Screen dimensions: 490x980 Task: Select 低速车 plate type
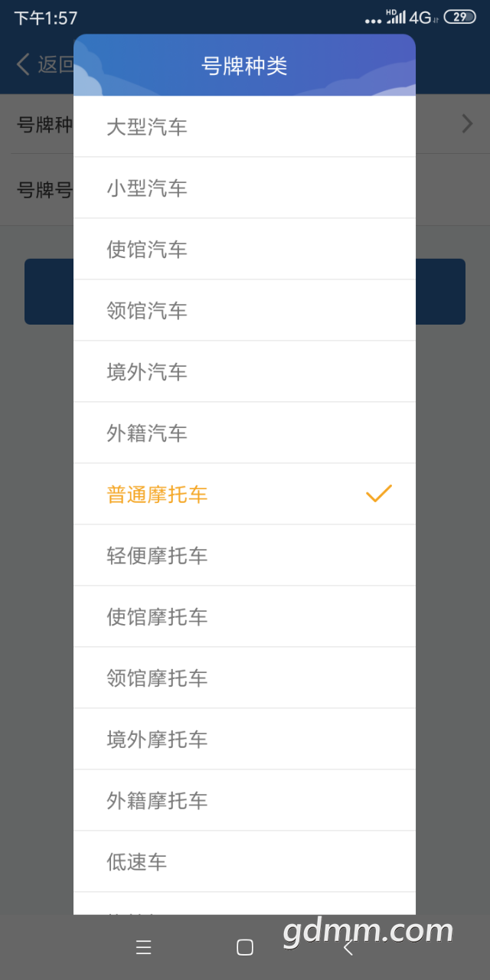coord(244,861)
